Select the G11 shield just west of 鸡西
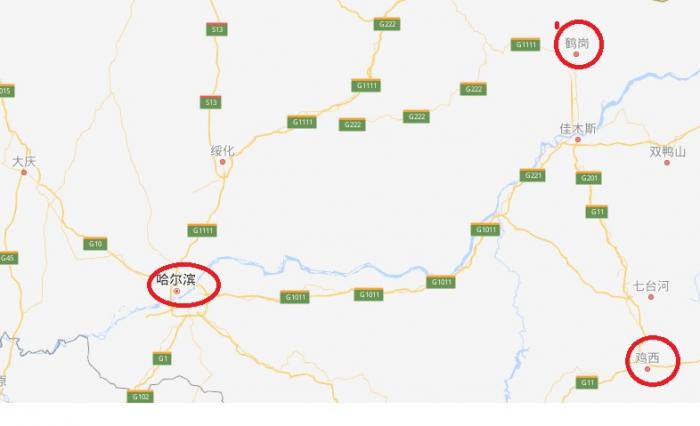Viewport: 700px width, 426px height. click(x=587, y=382)
